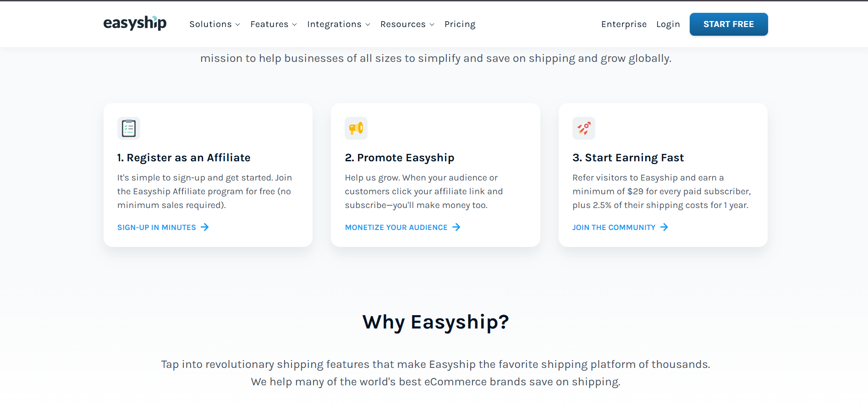Click the yellow megaphone icon

(x=356, y=128)
